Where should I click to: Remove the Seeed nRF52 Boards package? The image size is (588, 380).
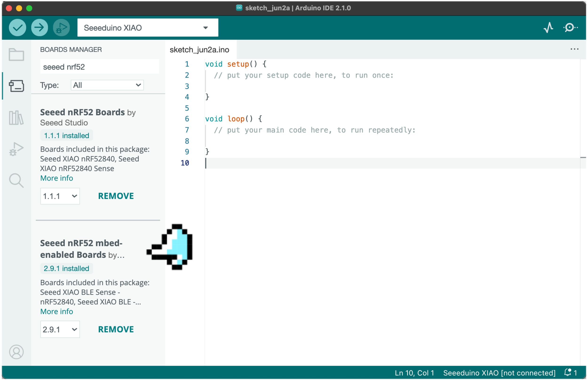click(116, 196)
